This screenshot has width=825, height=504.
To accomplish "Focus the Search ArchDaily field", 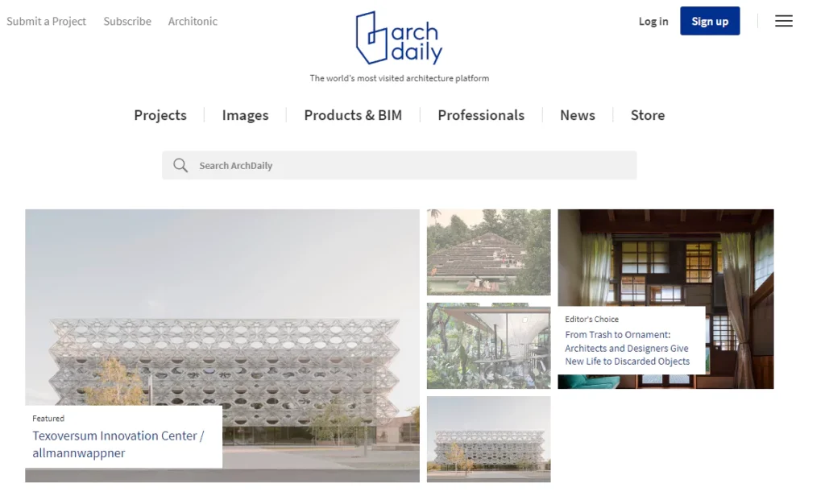I will pyautogui.click(x=399, y=166).
